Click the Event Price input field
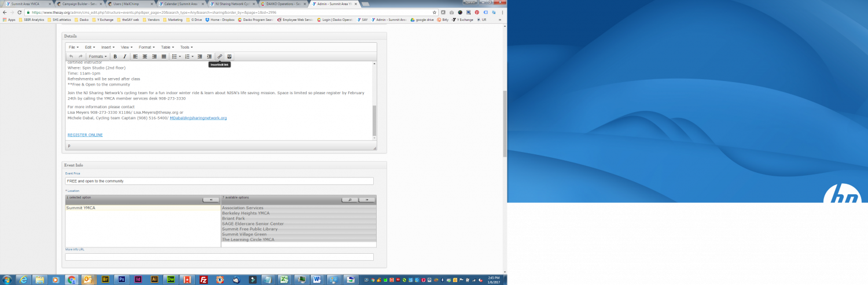 (x=219, y=181)
